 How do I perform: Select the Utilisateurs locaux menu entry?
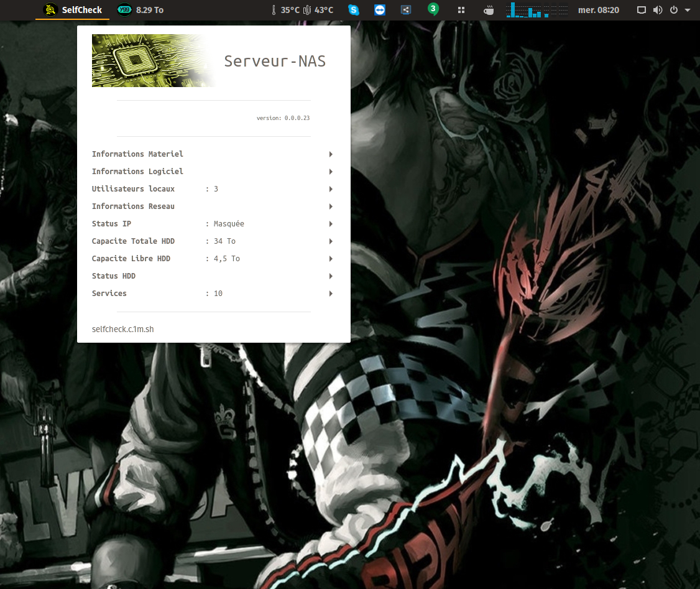pos(213,189)
